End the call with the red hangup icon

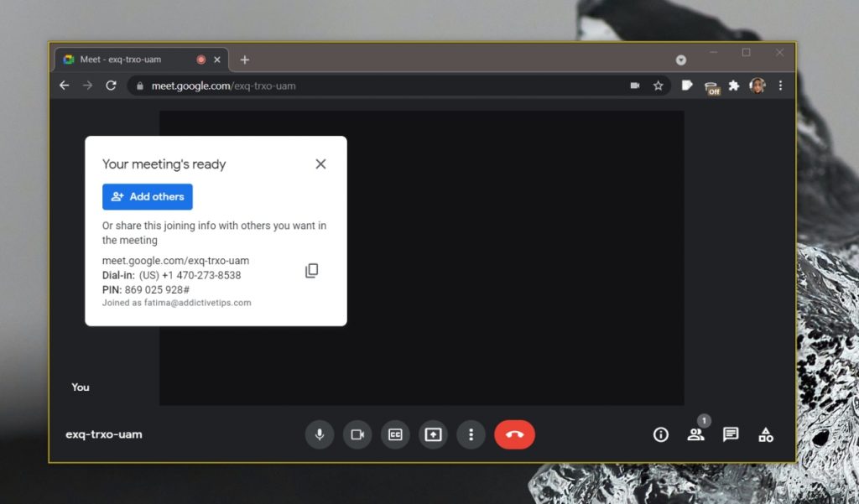click(514, 434)
